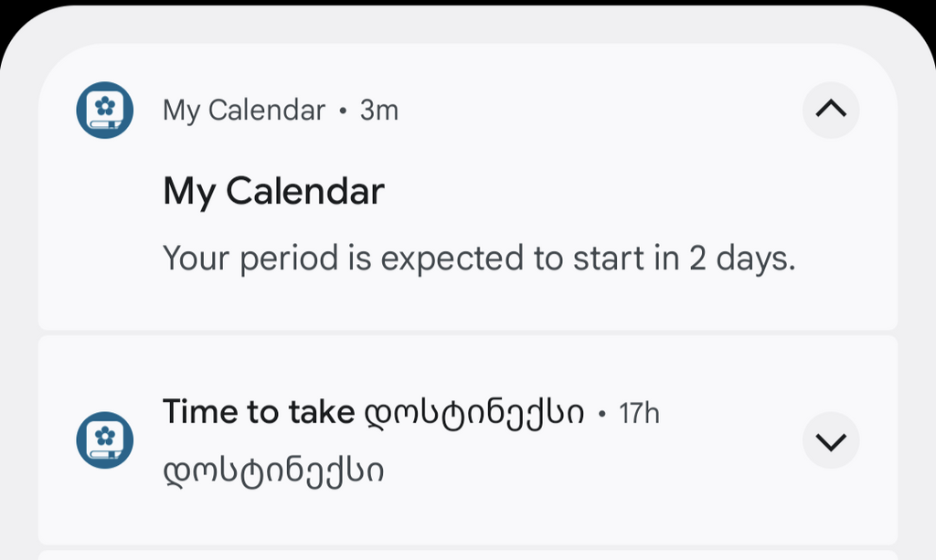
Task: Tap the 3m timestamp on the period notification
Action: coord(379,111)
